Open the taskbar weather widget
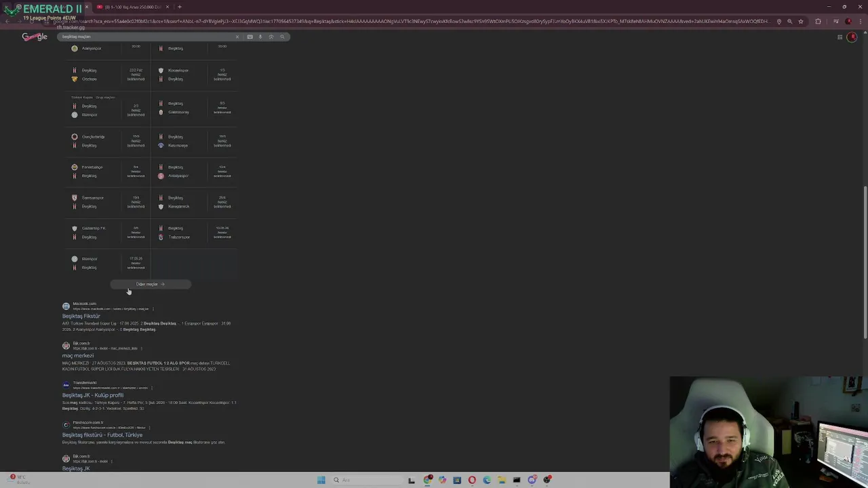 19,479
